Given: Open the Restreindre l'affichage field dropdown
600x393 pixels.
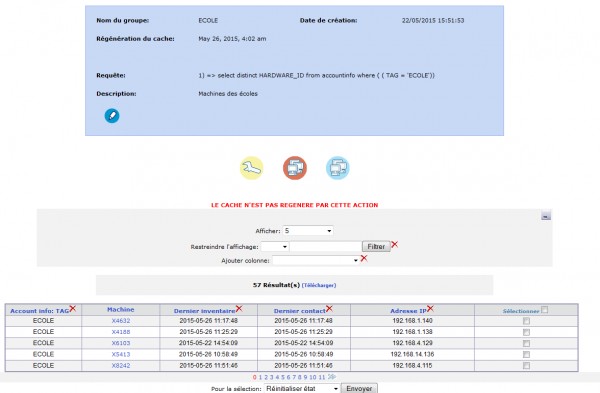Looking at the screenshot, I should pos(275,247).
